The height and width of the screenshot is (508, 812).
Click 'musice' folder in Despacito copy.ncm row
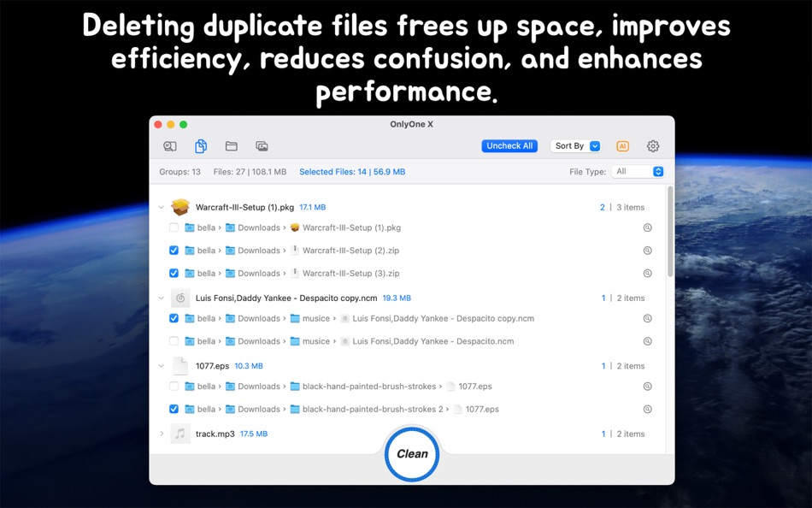click(309, 318)
